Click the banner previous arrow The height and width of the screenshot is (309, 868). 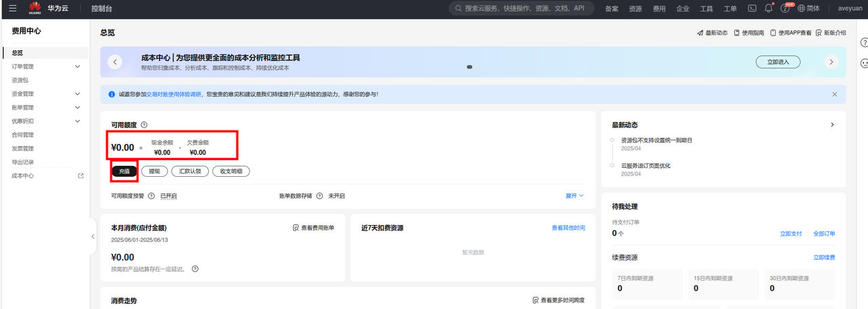coord(115,62)
